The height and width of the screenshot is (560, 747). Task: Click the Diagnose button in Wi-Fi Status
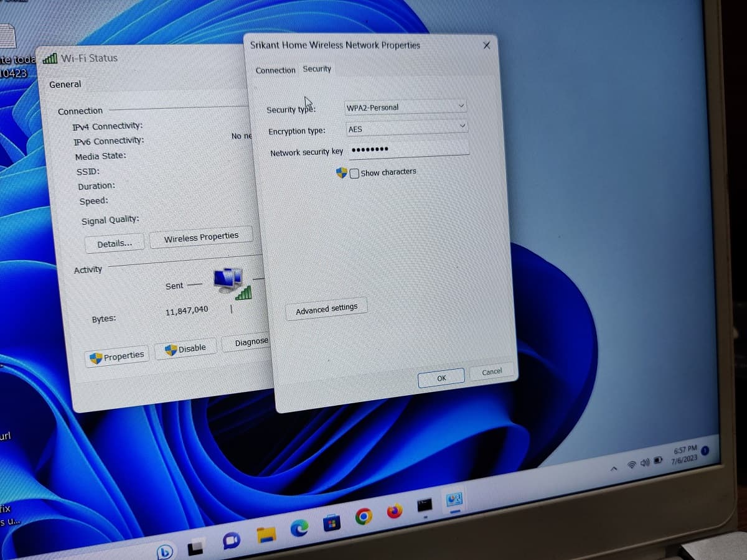(x=247, y=342)
